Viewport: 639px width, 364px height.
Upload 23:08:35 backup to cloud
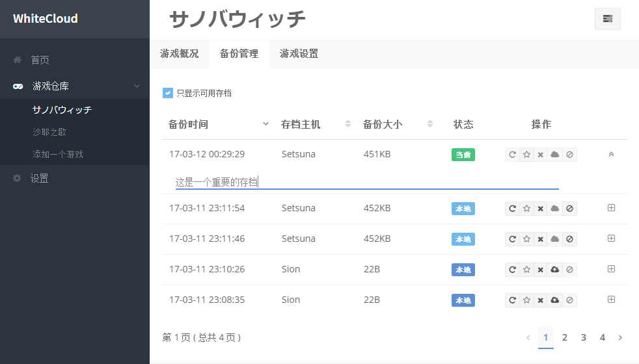tap(555, 300)
